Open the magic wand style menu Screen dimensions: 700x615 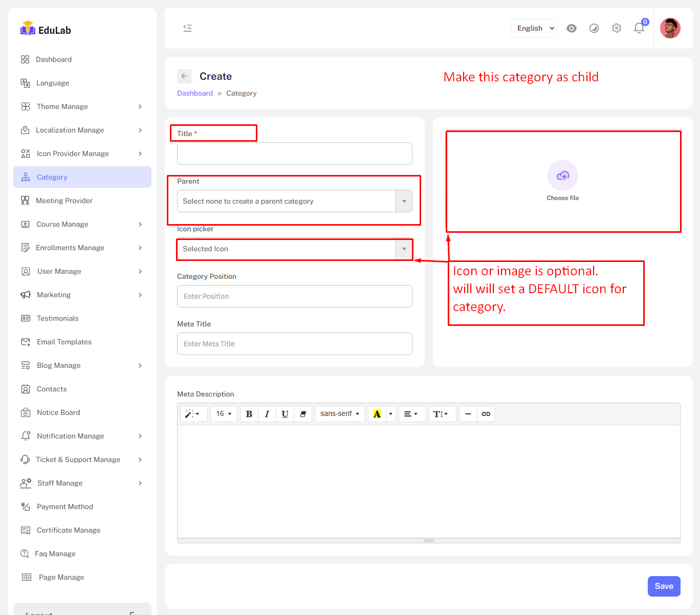193,414
